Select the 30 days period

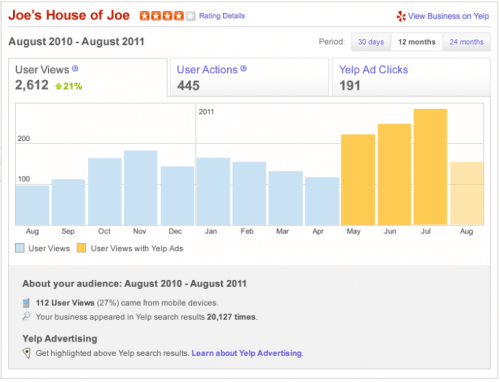pos(371,42)
